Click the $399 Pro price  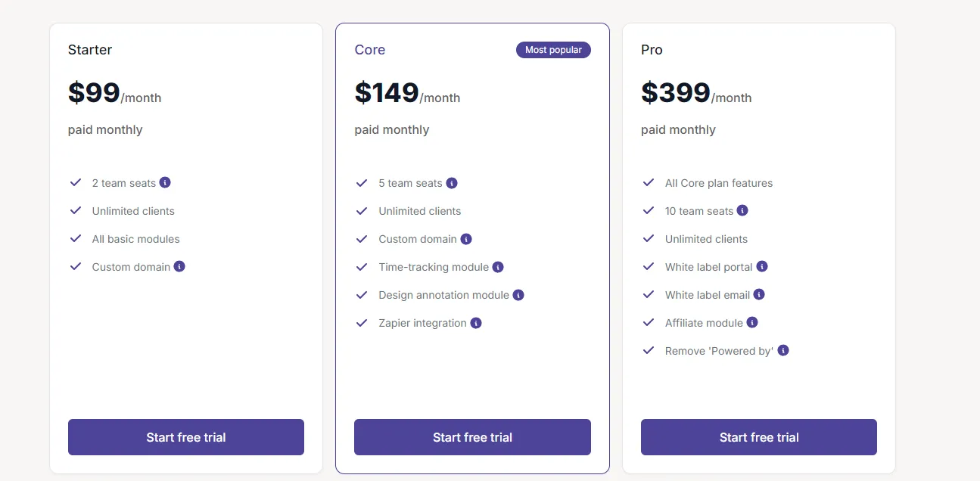coord(676,92)
